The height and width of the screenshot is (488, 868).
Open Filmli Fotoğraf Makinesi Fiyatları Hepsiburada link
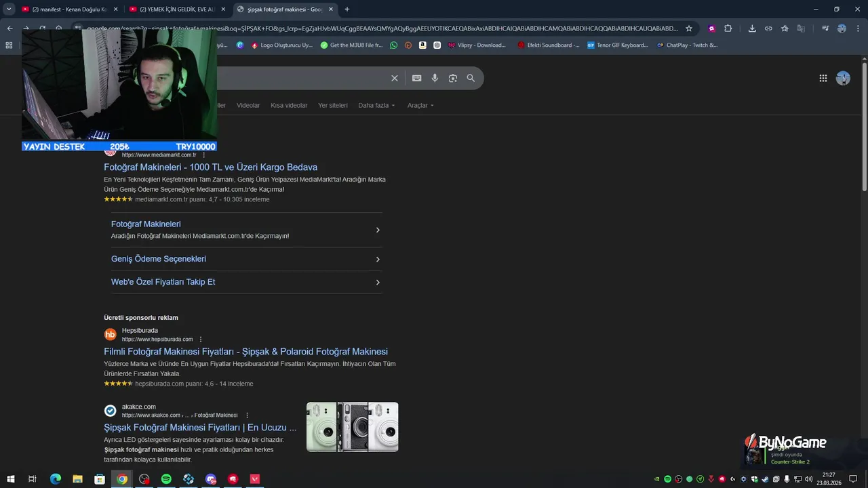pos(245,352)
